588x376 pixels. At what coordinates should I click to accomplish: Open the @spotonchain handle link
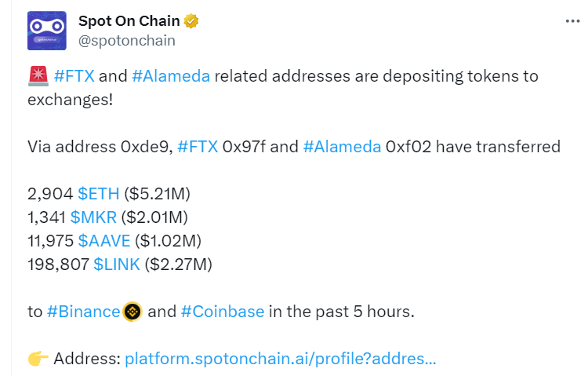(127, 41)
